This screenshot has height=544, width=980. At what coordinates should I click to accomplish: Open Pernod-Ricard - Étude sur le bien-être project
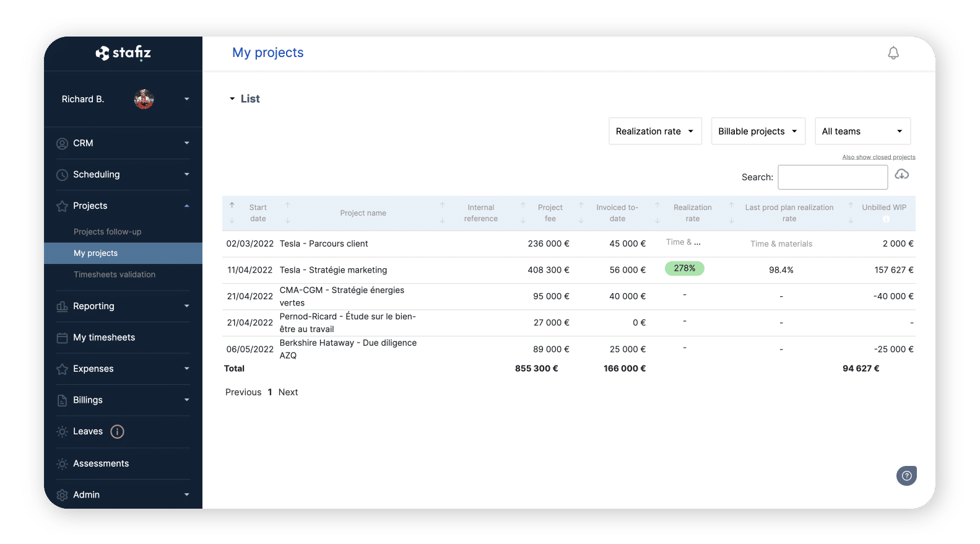click(x=347, y=323)
